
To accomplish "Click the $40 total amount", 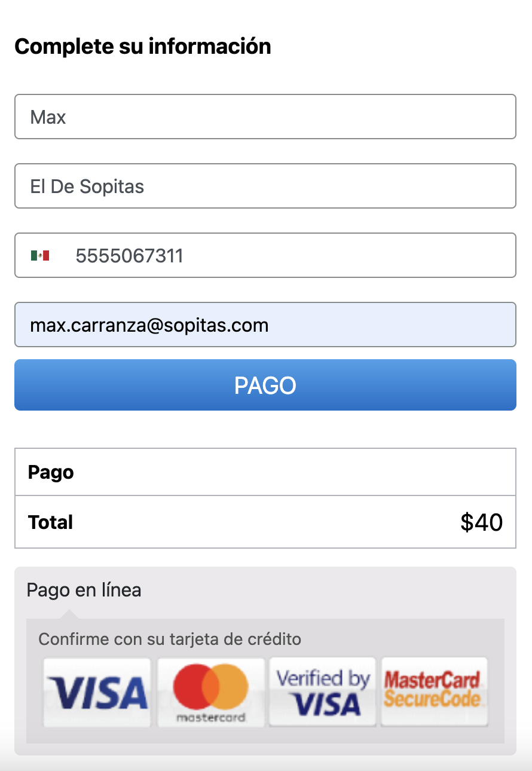I will (481, 522).
